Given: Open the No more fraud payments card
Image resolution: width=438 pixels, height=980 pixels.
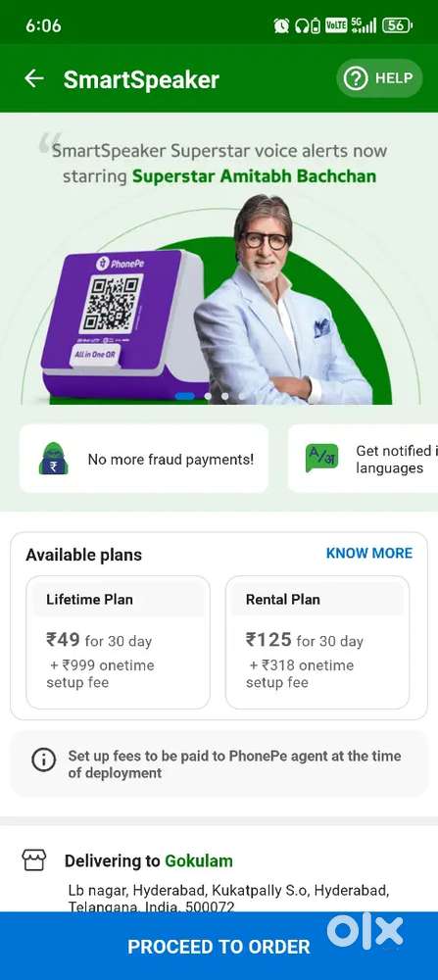Looking at the screenshot, I should tap(144, 459).
